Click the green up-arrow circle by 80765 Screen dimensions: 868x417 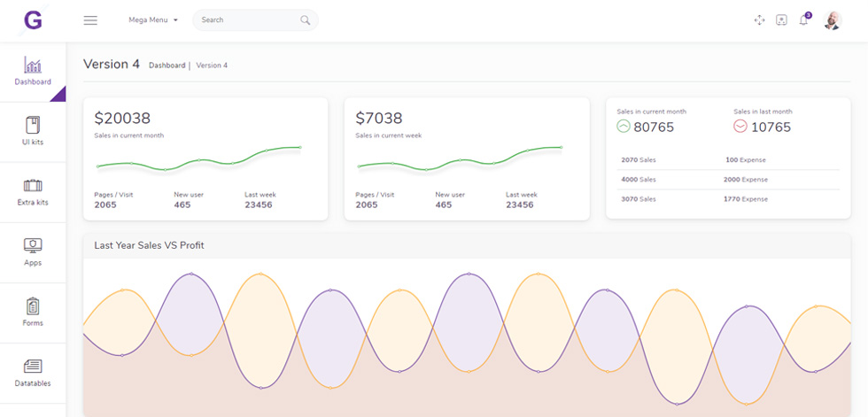[624, 127]
